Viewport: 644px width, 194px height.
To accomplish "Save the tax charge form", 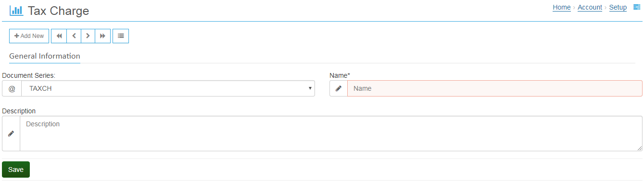I will tap(16, 170).
